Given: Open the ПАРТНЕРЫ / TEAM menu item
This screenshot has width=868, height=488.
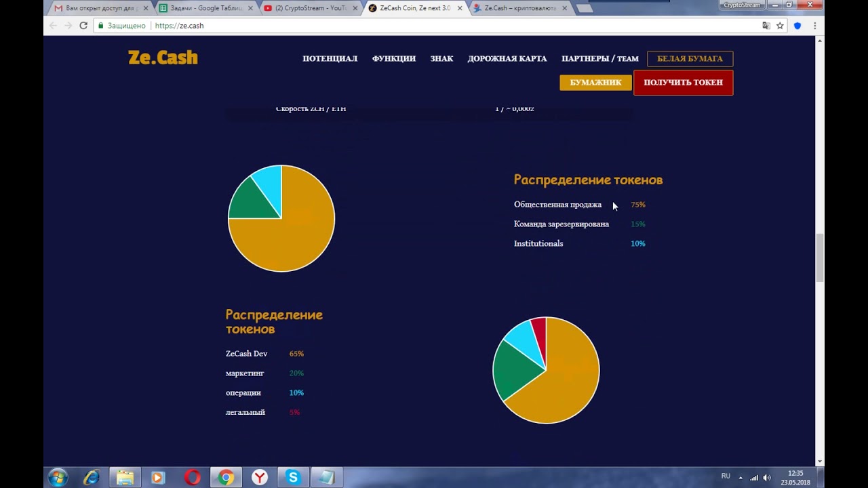Looking at the screenshot, I should coord(600,58).
